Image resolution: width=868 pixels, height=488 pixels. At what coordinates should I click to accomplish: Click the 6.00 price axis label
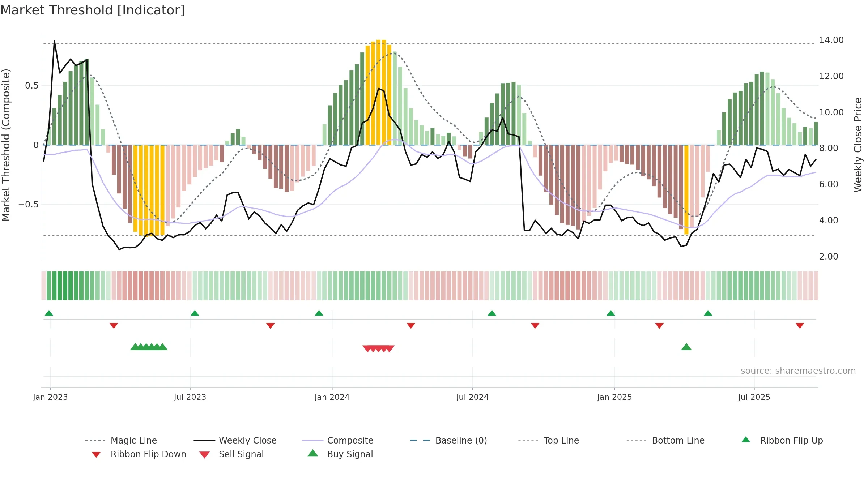[829, 184]
